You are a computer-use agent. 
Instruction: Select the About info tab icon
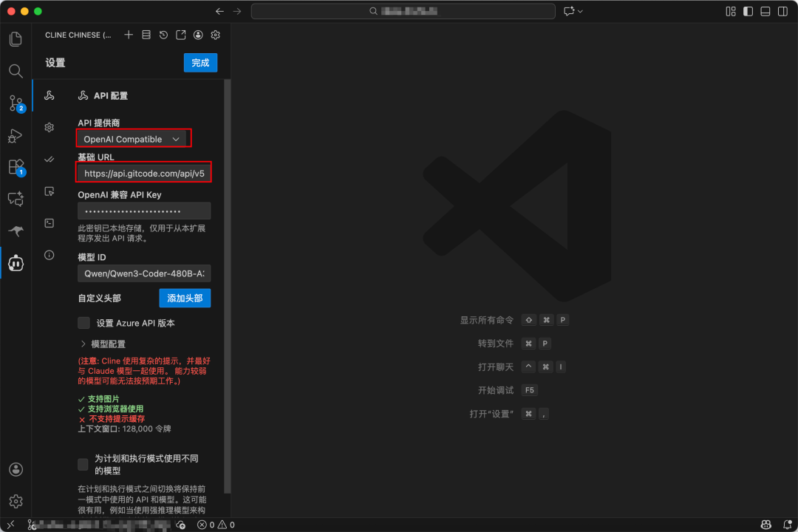[50, 255]
